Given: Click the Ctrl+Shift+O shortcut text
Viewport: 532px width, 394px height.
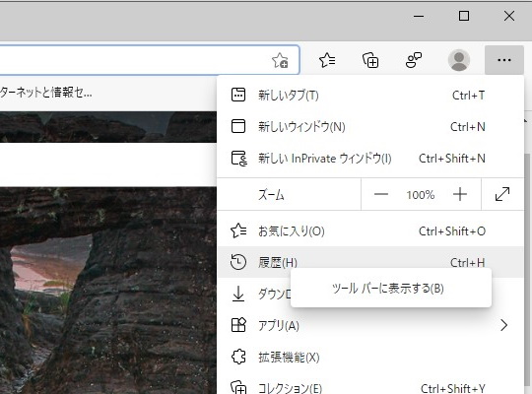Looking at the screenshot, I should [x=452, y=231].
